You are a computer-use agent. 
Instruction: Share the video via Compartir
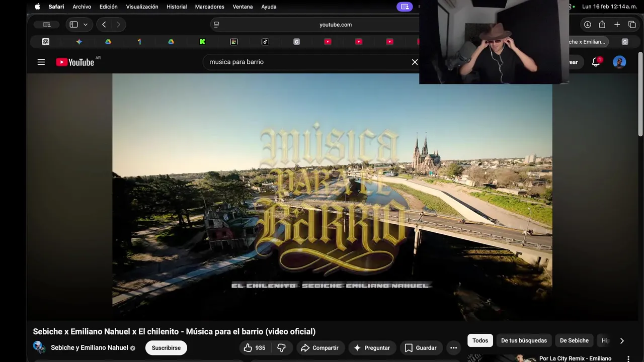(x=319, y=347)
